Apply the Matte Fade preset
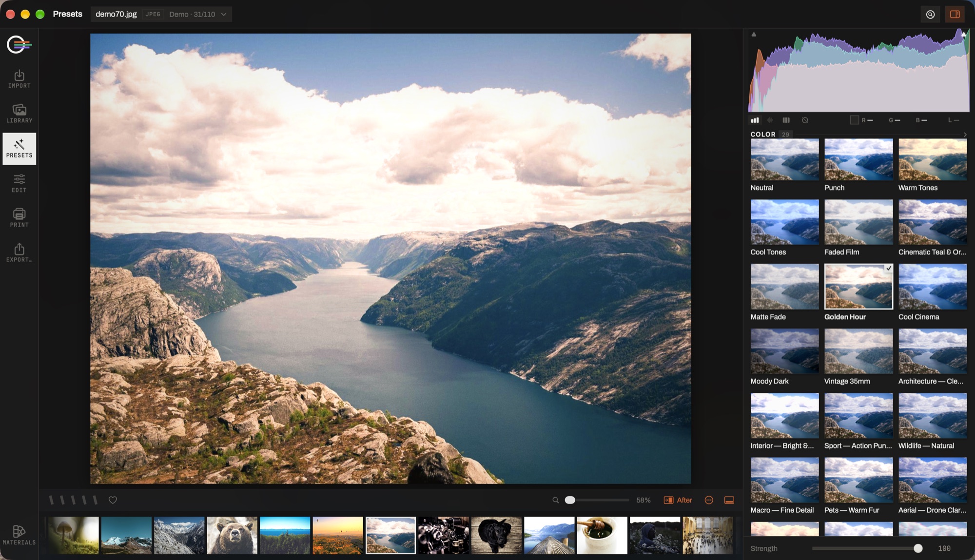The width and height of the screenshot is (975, 560). (784, 287)
